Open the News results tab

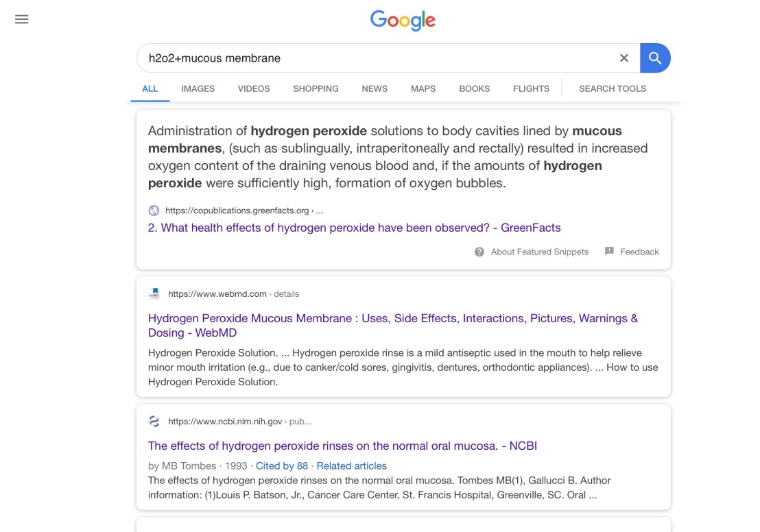(375, 88)
